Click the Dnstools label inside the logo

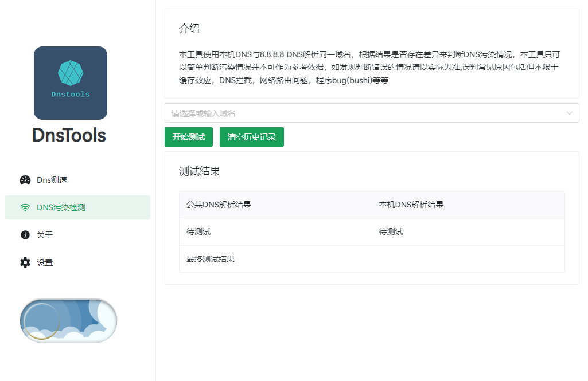click(x=70, y=93)
